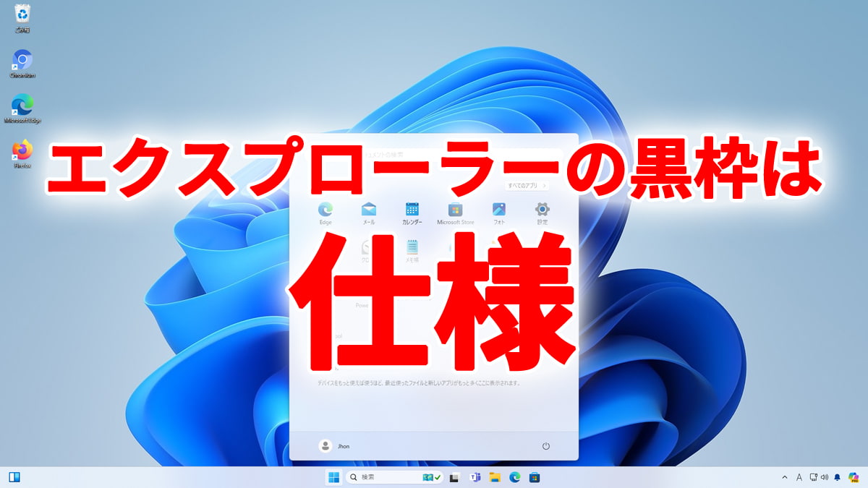Open the Jhon user account menu
This screenshot has width=868, height=488.
(x=334, y=446)
